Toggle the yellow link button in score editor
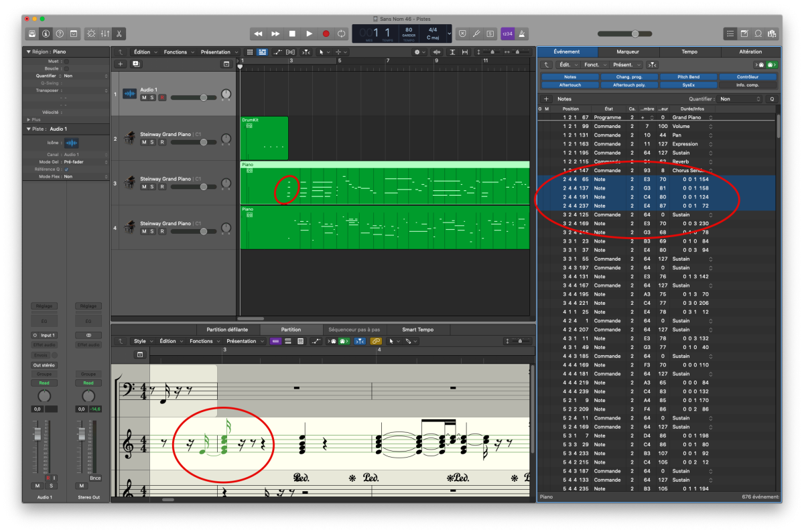Image resolution: width=804 pixels, height=532 pixels. pyautogui.click(x=376, y=341)
